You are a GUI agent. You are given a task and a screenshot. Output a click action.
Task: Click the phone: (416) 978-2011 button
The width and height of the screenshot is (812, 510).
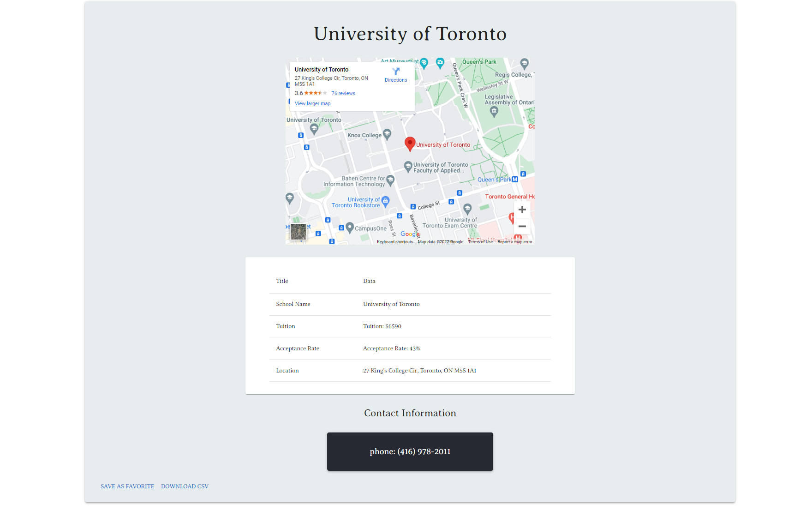[x=410, y=451]
